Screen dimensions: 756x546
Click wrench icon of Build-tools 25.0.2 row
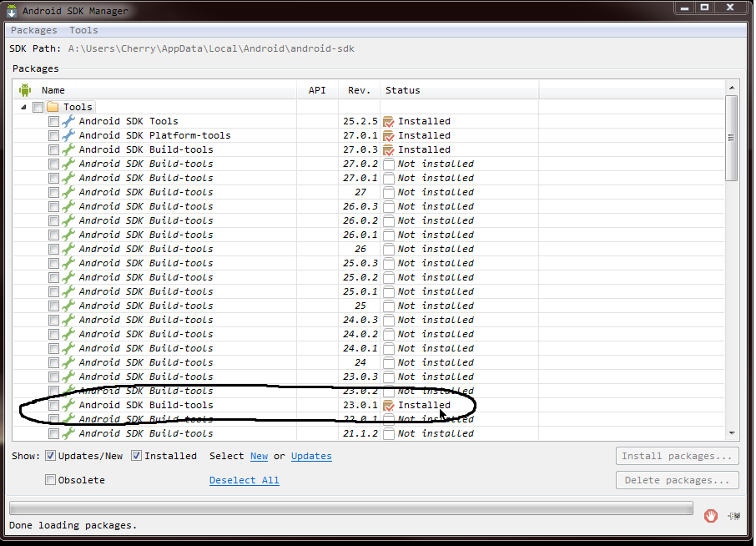(x=68, y=277)
